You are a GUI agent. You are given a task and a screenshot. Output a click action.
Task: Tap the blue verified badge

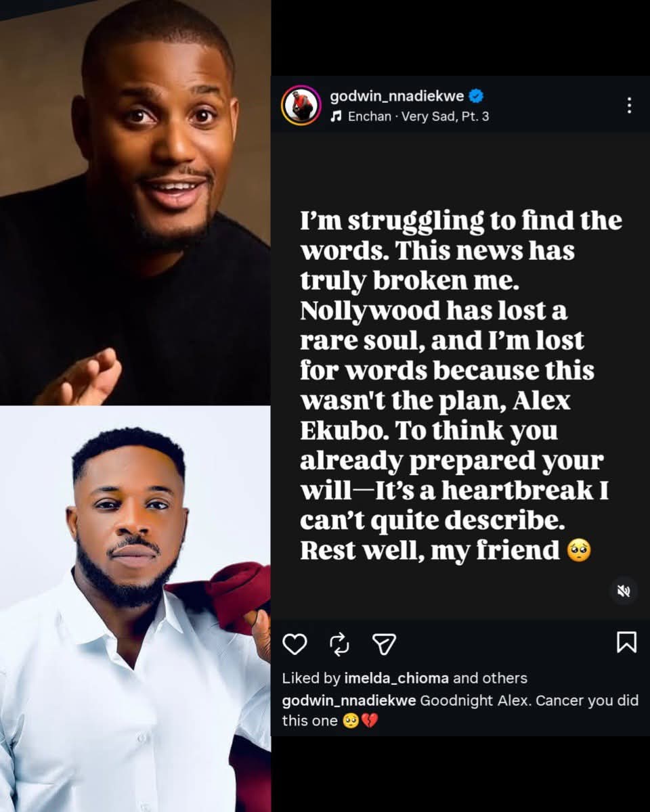coord(477,96)
